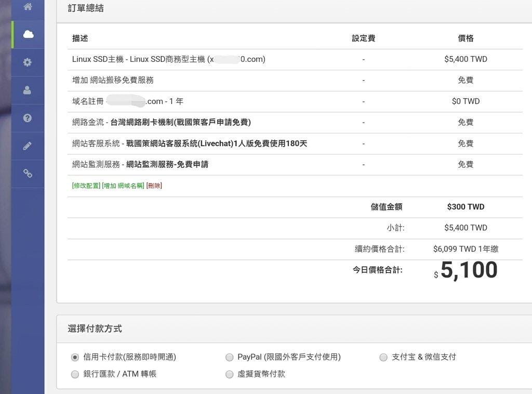
Task: Choose PayPal payment method
Action: click(x=229, y=357)
